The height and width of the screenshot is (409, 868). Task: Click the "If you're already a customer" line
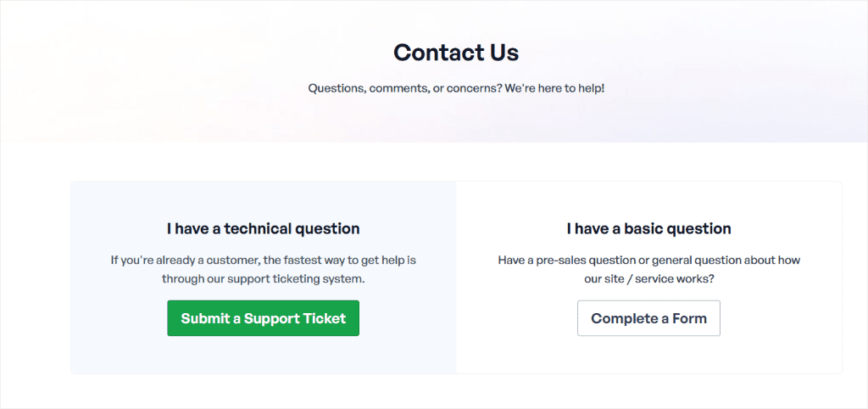point(263,260)
